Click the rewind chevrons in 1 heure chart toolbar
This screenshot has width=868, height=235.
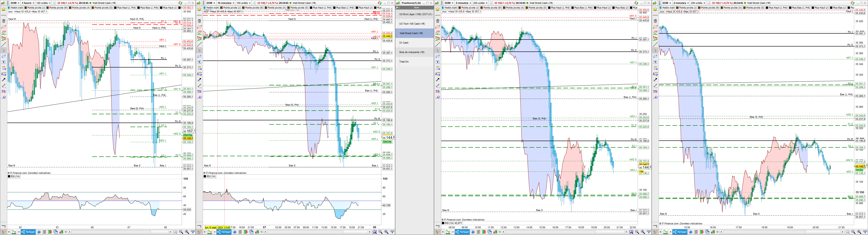coord(66,232)
